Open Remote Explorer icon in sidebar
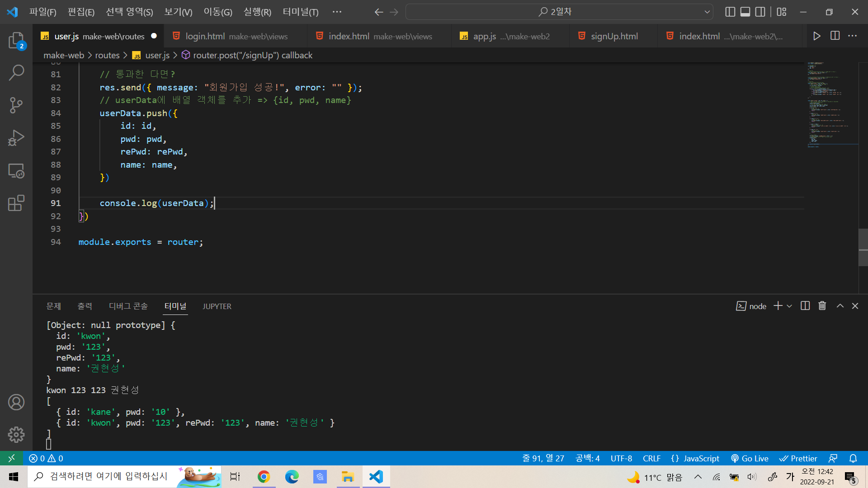Viewport: 868px width, 488px height. (x=16, y=171)
